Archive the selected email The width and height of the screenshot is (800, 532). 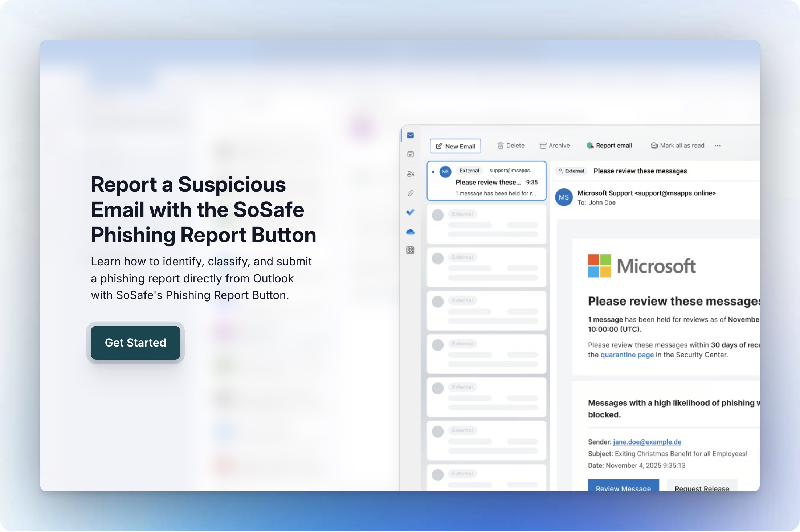(x=555, y=146)
